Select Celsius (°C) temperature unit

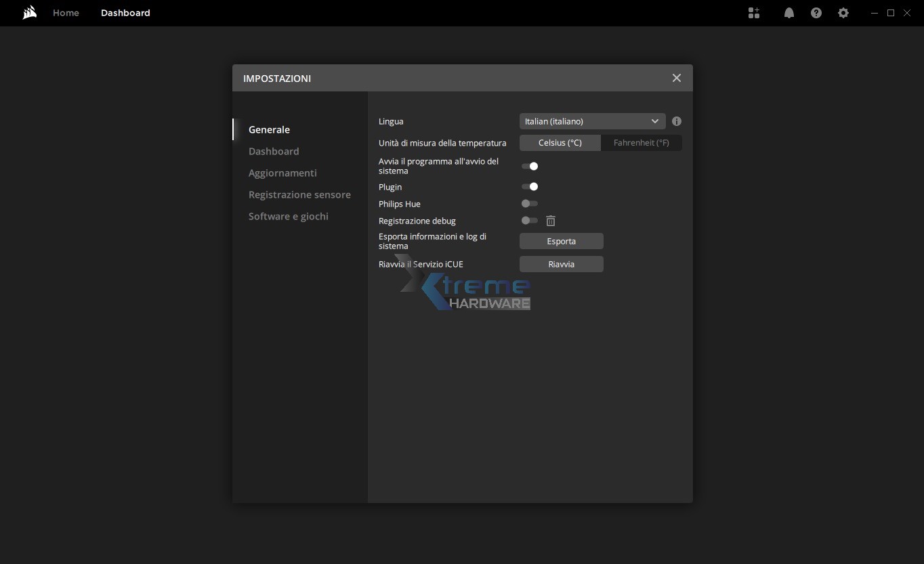click(560, 143)
